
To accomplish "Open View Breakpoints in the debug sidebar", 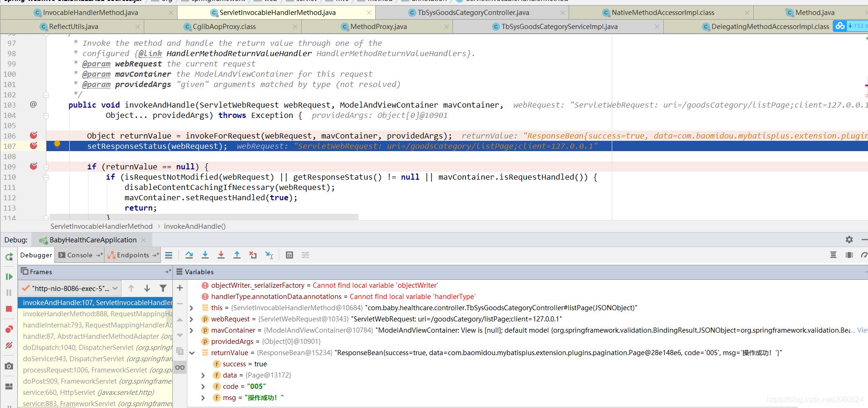I will (x=9, y=329).
